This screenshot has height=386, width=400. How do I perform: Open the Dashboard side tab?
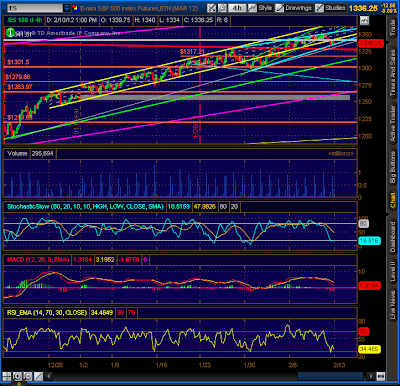(393, 237)
